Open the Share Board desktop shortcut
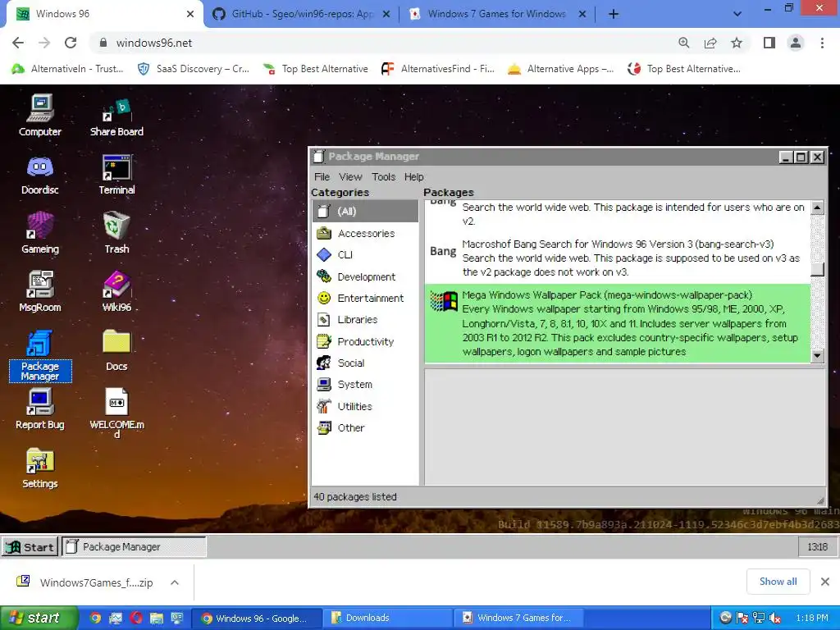The width and height of the screenshot is (840, 630). coord(116,117)
